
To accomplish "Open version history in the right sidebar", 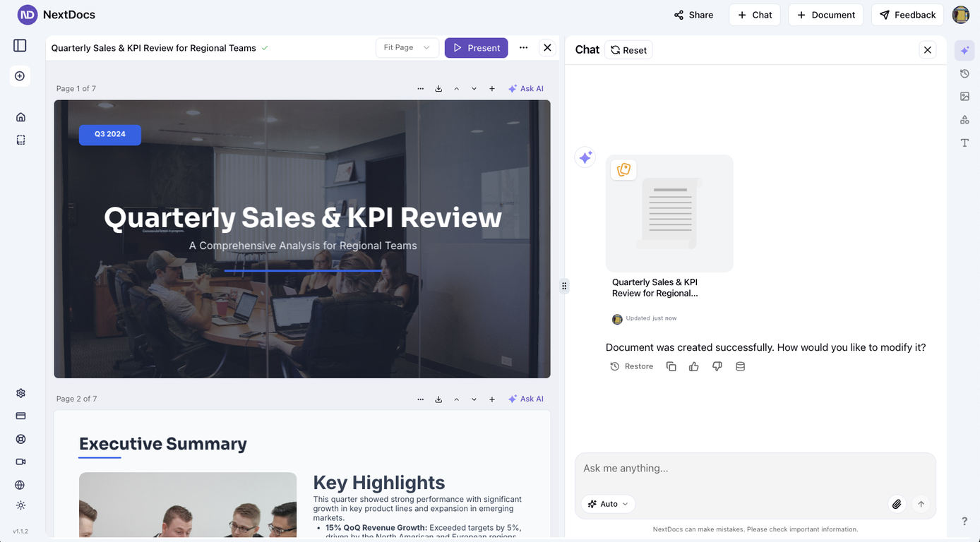I will tap(964, 73).
